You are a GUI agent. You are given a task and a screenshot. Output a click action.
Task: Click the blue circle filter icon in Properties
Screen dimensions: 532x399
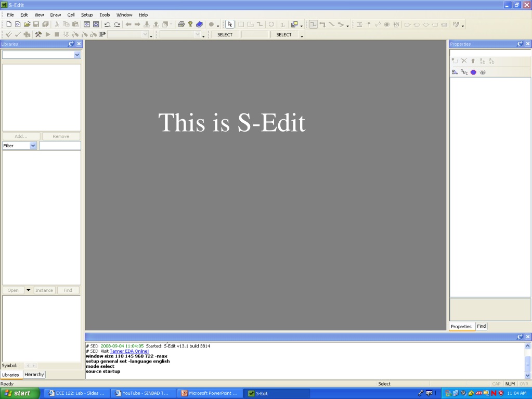pos(473,72)
